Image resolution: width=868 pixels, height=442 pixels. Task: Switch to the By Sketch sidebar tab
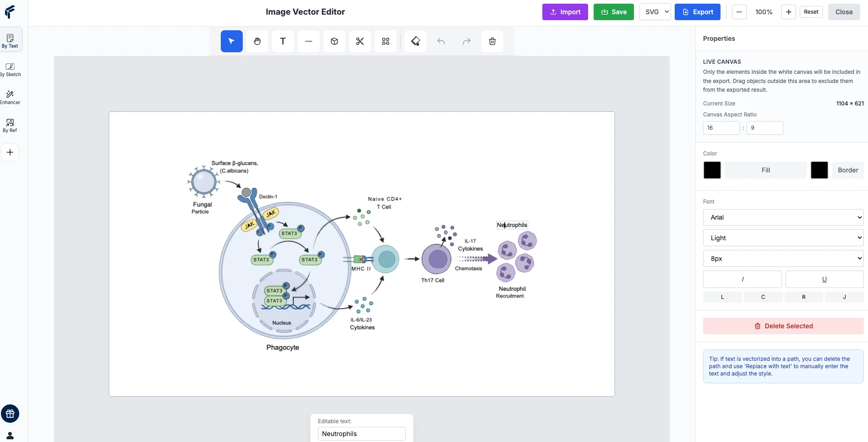(x=10, y=69)
